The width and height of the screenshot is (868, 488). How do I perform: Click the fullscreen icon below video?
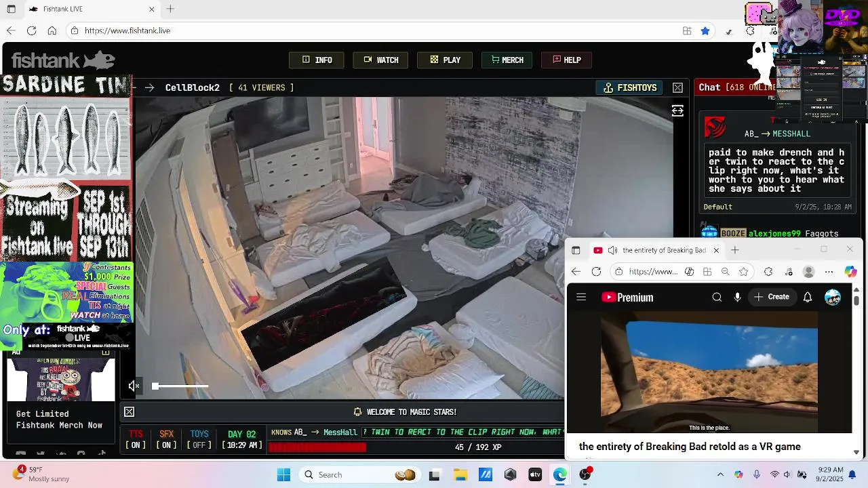click(x=129, y=412)
